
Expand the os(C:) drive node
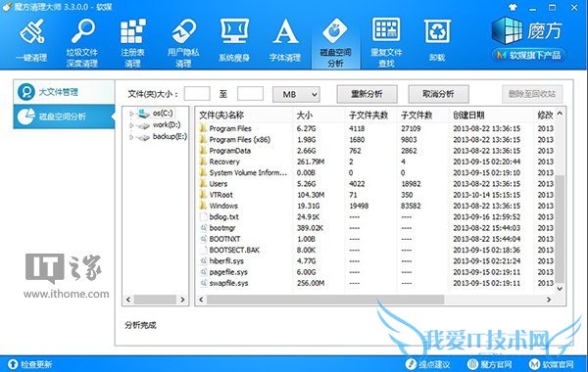tap(131, 114)
